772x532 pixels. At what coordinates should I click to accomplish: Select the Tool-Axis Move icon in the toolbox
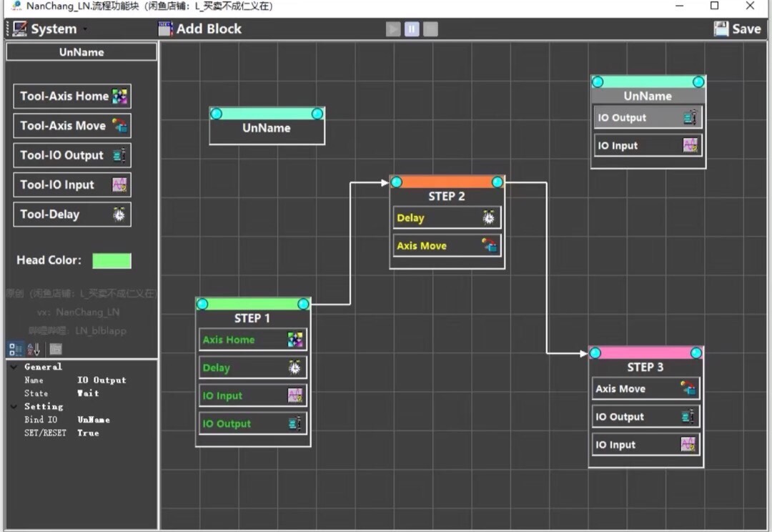[119, 126]
